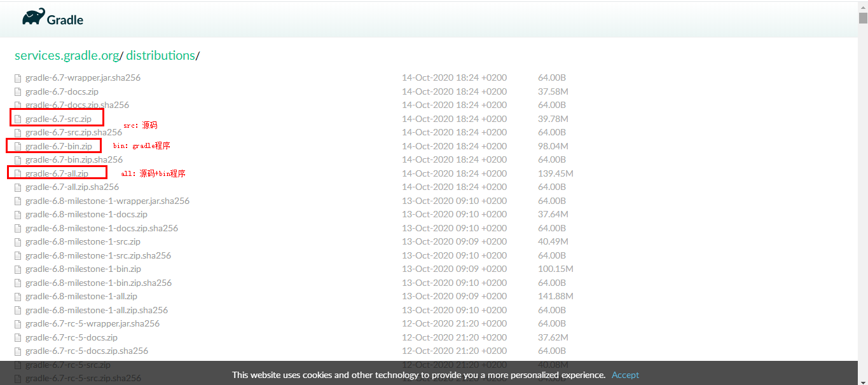The width and height of the screenshot is (868, 385).
Task: Click file icon beside gradle-6.7-src.zip.sha256
Action: (18, 133)
